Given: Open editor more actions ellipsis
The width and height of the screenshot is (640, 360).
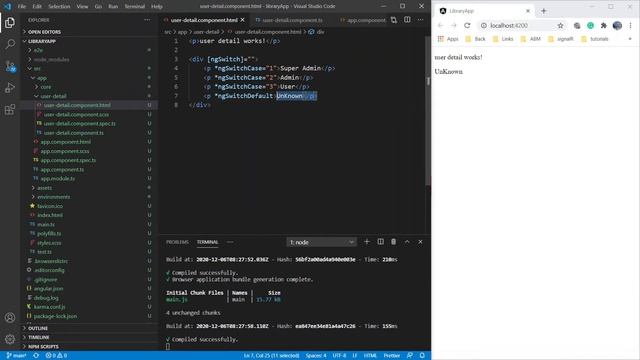Looking at the screenshot, I should (x=420, y=20).
